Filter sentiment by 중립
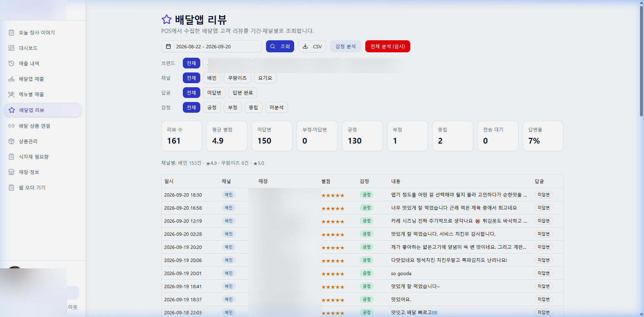Image resolution: width=644 pixels, height=317 pixels. click(253, 107)
